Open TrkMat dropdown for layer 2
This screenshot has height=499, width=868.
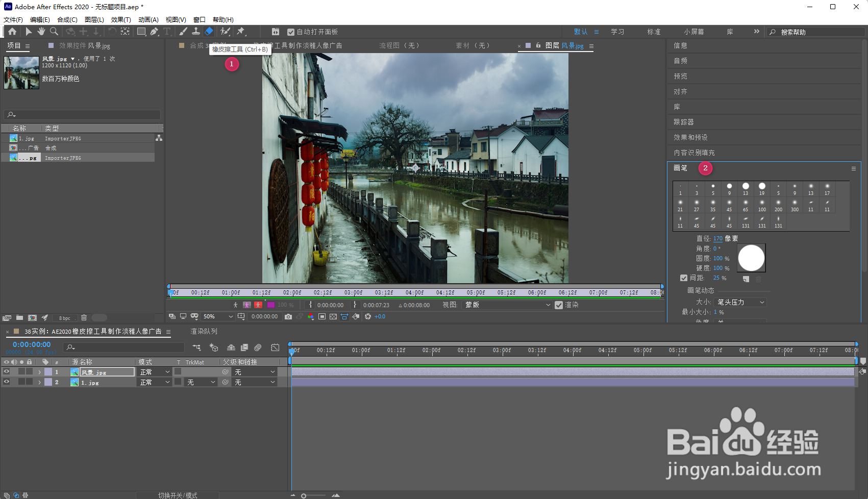201,382
